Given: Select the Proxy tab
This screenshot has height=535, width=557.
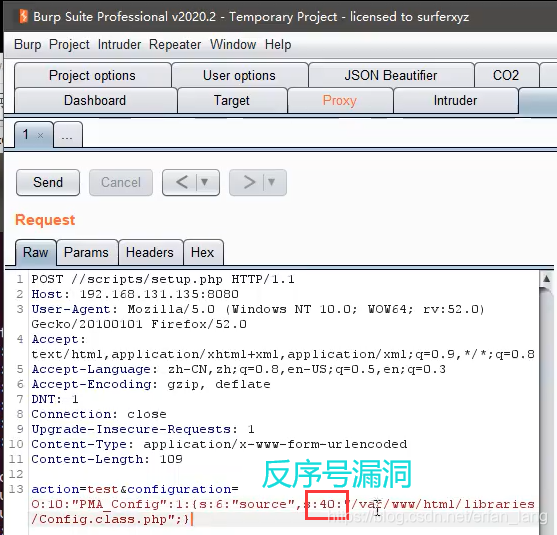Looking at the screenshot, I should (x=340, y=101).
